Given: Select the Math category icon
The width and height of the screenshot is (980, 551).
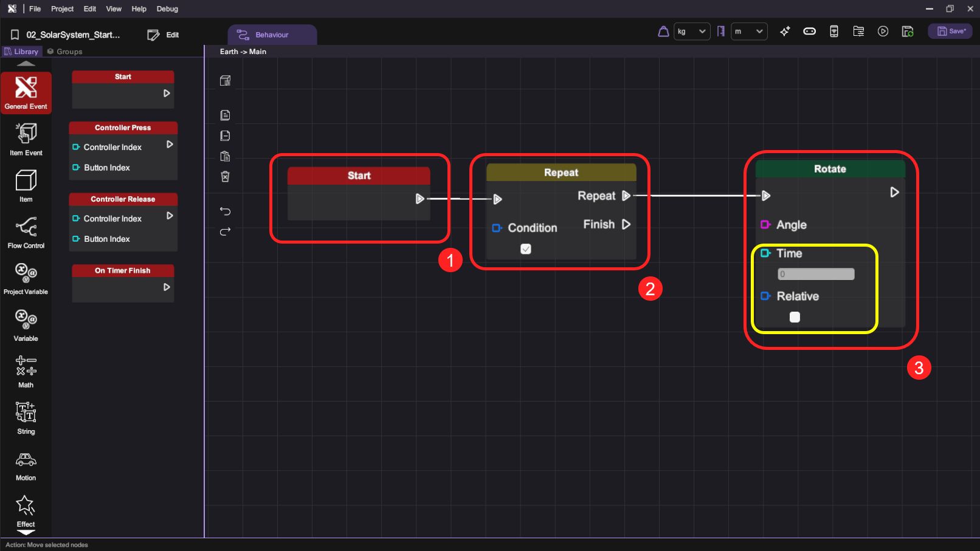Looking at the screenshot, I should pos(26,371).
